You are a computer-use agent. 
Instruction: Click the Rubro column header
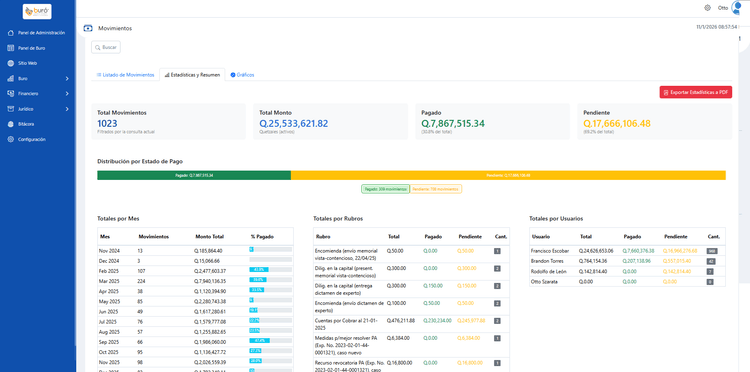[323, 237]
